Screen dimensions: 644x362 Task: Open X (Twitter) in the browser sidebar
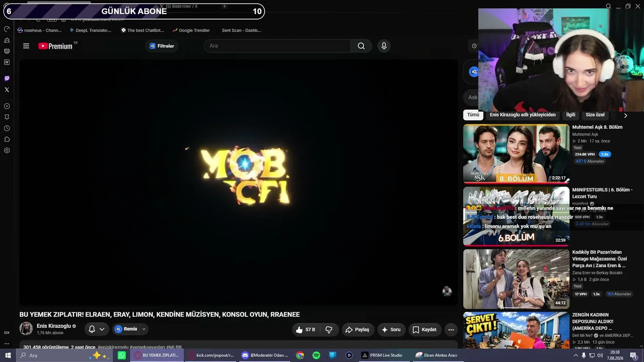[7, 89]
